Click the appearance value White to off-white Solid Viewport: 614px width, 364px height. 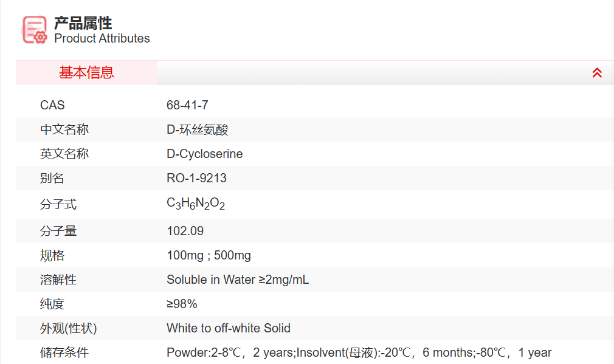[x=229, y=328]
